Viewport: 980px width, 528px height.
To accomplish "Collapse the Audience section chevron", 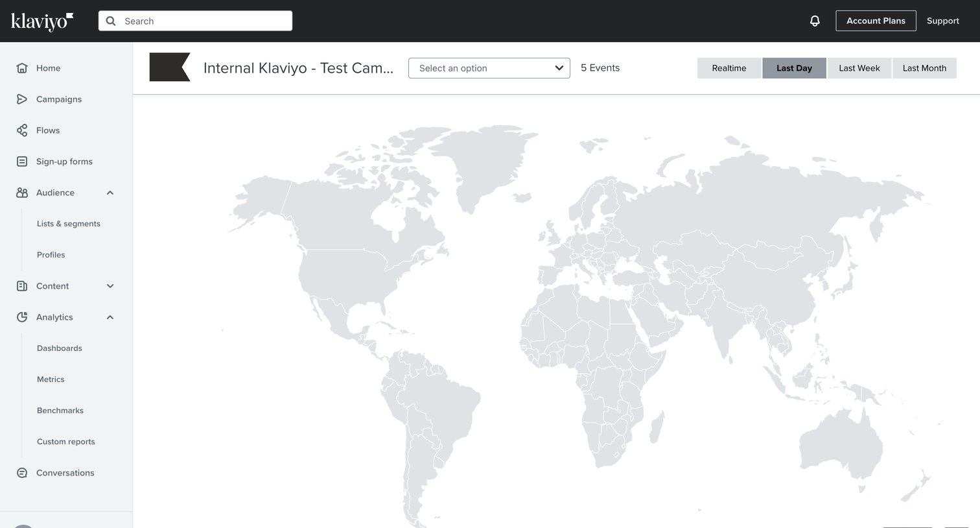I will click(110, 193).
